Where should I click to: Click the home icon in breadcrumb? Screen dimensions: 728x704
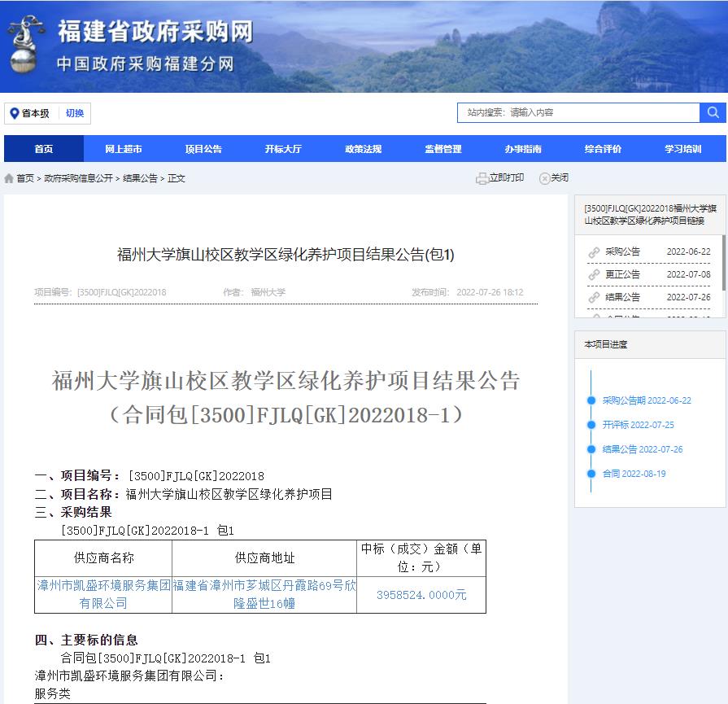(9, 178)
